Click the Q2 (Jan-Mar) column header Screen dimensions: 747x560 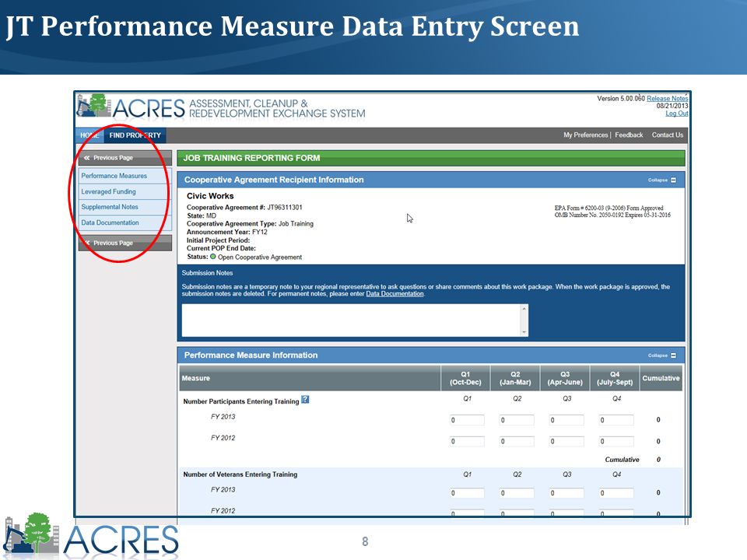pos(515,378)
